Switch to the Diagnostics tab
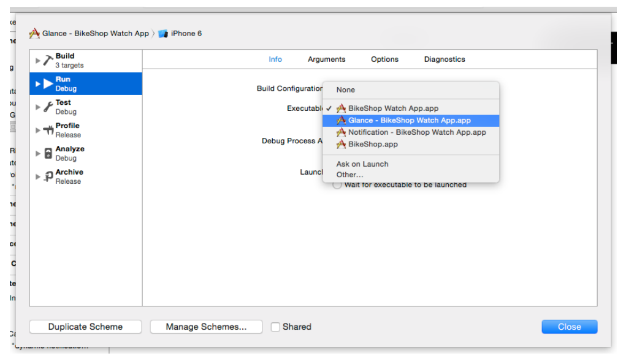This screenshot has height=364, width=634. (x=445, y=59)
